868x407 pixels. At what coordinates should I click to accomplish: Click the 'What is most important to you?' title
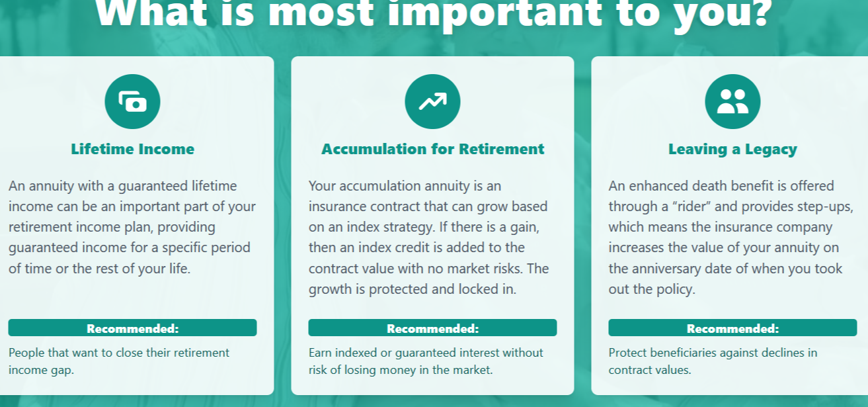tap(433, 15)
